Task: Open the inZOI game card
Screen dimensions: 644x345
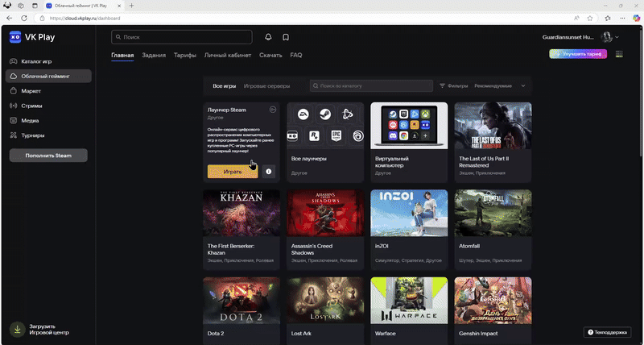Action: [x=409, y=230]
